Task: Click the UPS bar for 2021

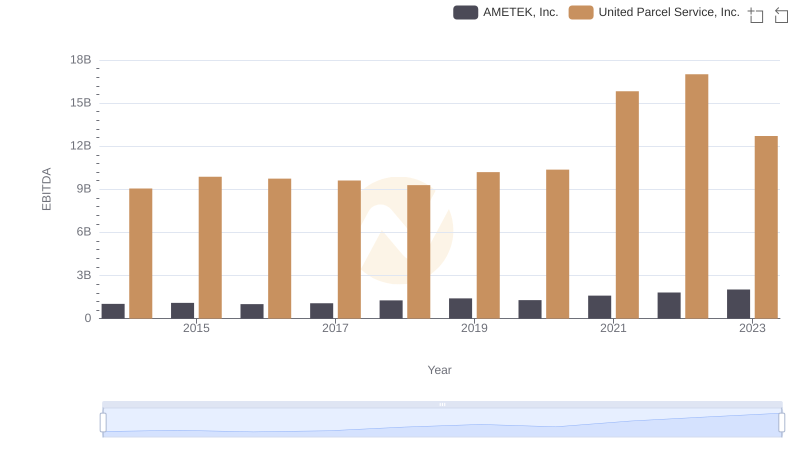Action: click(627, 205)
